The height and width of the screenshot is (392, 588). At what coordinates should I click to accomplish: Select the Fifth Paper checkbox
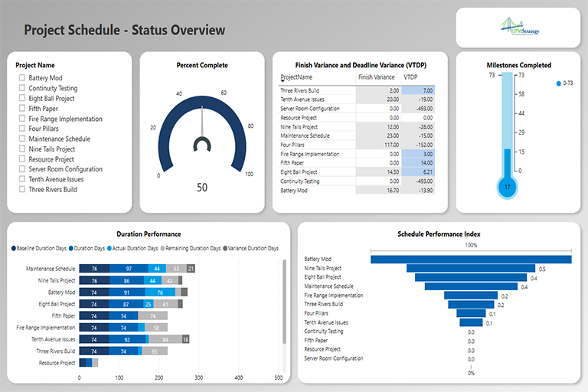(22, 108)
